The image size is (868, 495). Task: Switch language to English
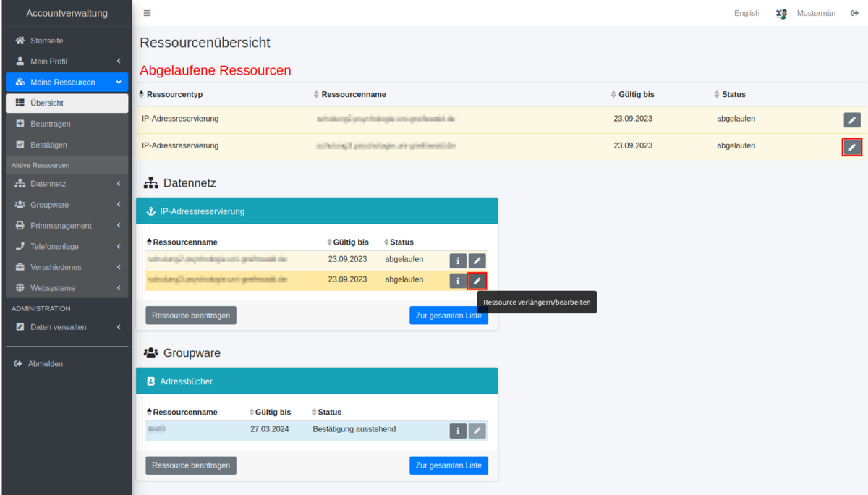point(746,13)
